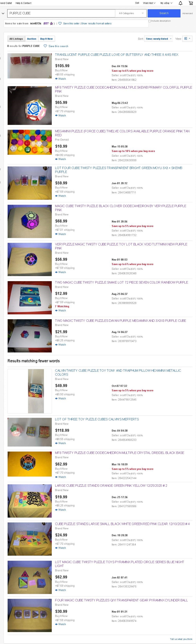Switch to the Auction tab
196x644 pixels.
32,39
